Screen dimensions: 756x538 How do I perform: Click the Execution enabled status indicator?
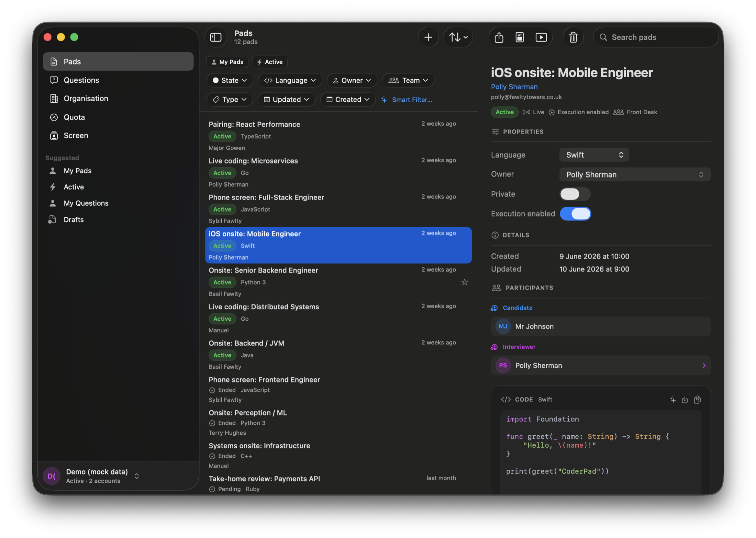pos(578,112)
